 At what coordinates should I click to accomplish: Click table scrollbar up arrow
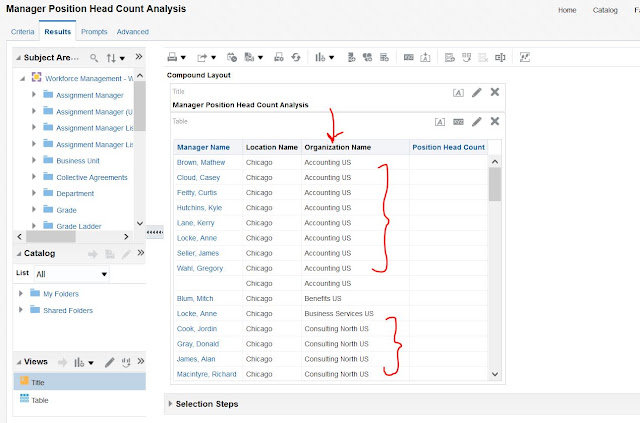point(495,162)
